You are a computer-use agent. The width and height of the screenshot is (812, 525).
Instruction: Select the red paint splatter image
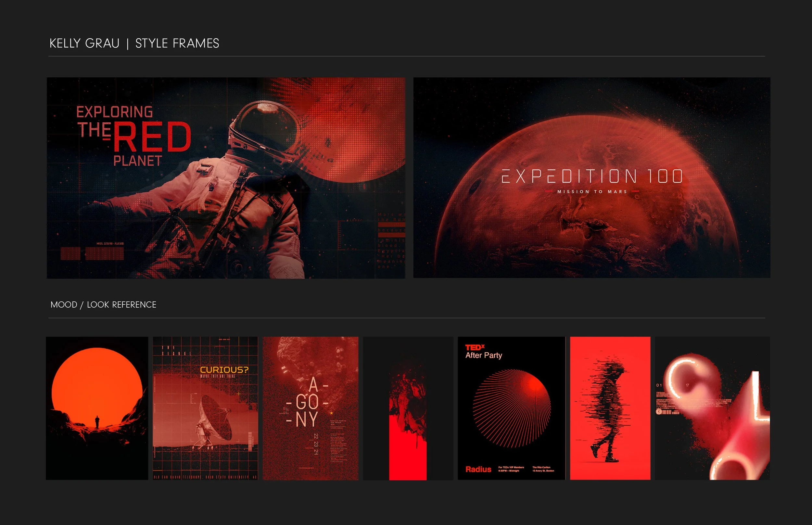[408, 409]
